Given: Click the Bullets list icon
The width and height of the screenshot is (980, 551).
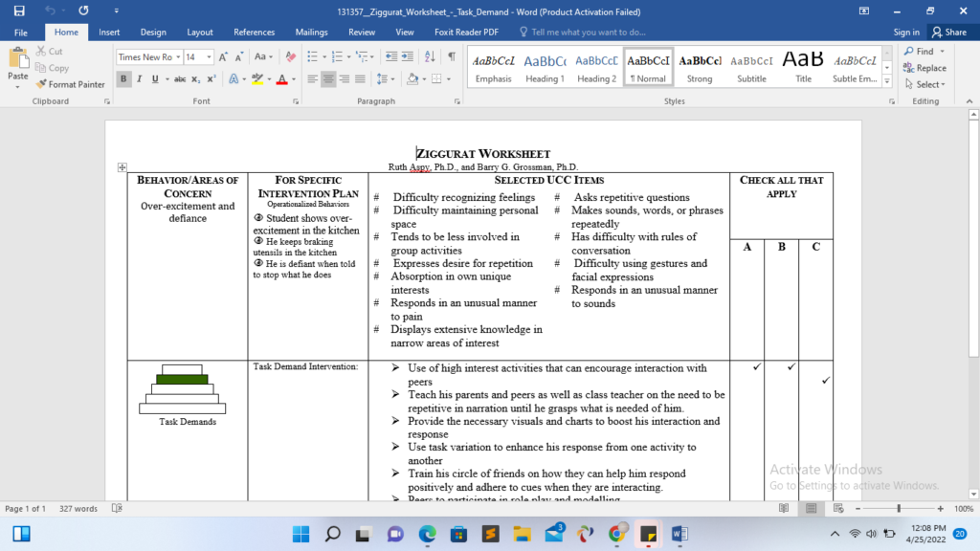Looking at the screenshot, I should [313, 56].
